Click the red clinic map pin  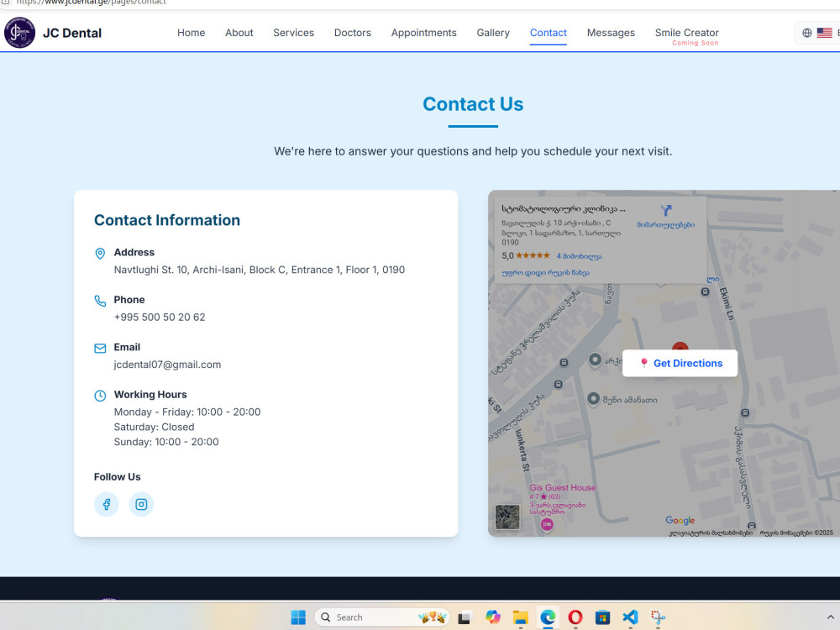[x=680, y=347]
